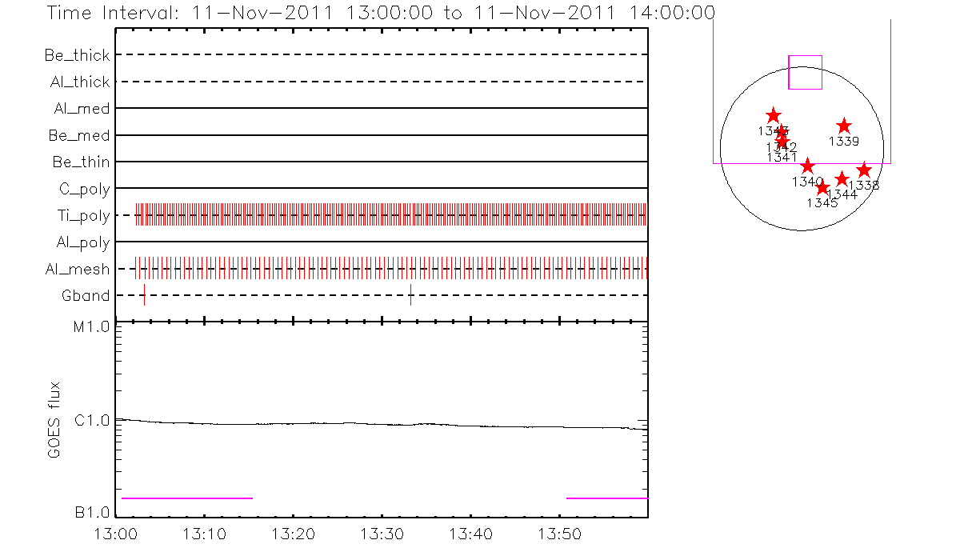Click the '13:30' time axis label
This screenshot has height=560, width=960.
click(382, 534)
